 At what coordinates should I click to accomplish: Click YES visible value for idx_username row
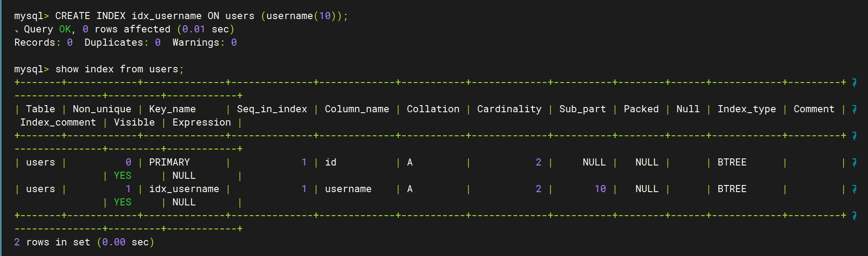click(x=123, y=202)
